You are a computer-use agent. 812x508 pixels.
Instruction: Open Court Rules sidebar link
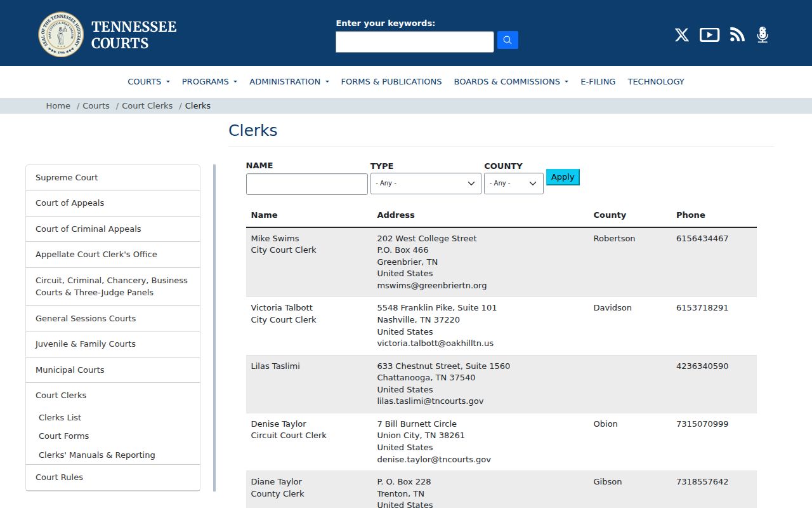tap(113, 478)
